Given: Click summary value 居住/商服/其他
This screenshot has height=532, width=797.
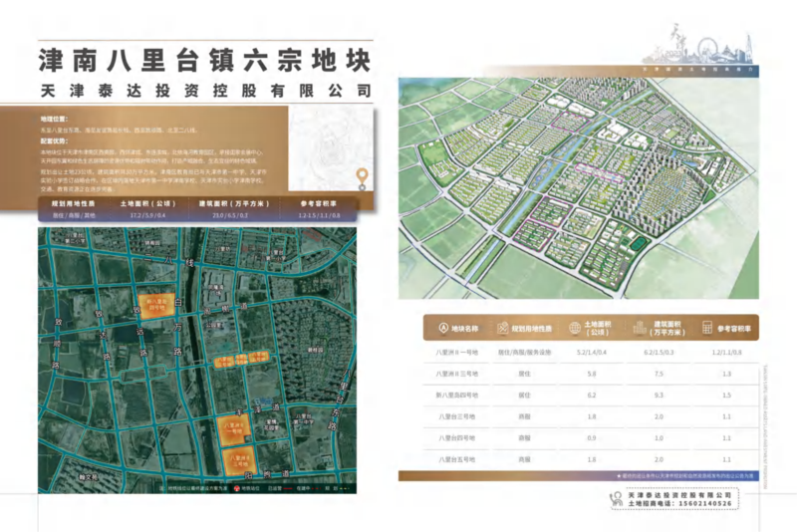Looking at the screenshot, I should pos(74,215).
